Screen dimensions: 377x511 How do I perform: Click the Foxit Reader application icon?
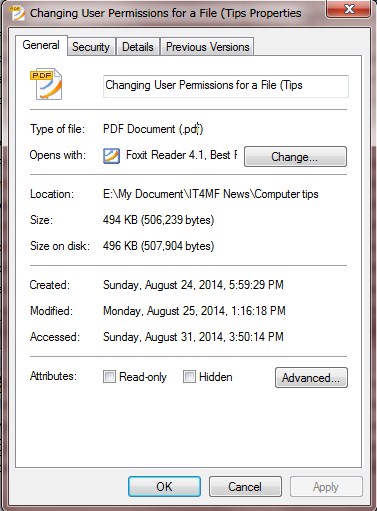111,156
